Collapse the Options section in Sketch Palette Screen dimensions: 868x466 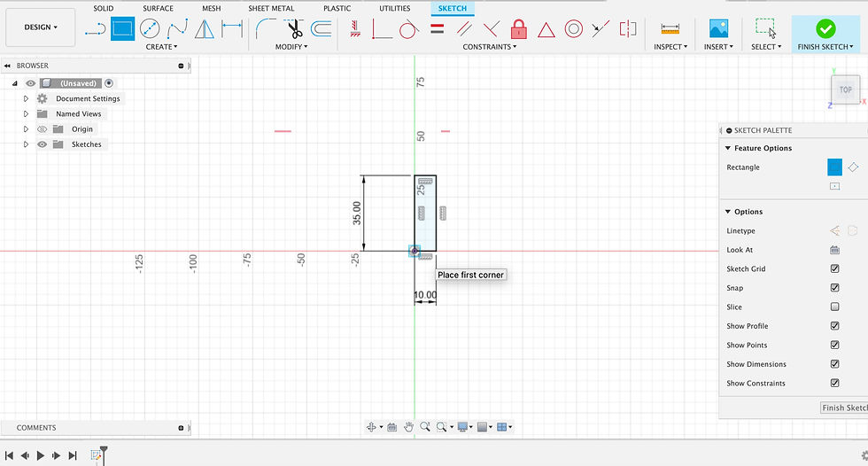[x=728, y=212]
